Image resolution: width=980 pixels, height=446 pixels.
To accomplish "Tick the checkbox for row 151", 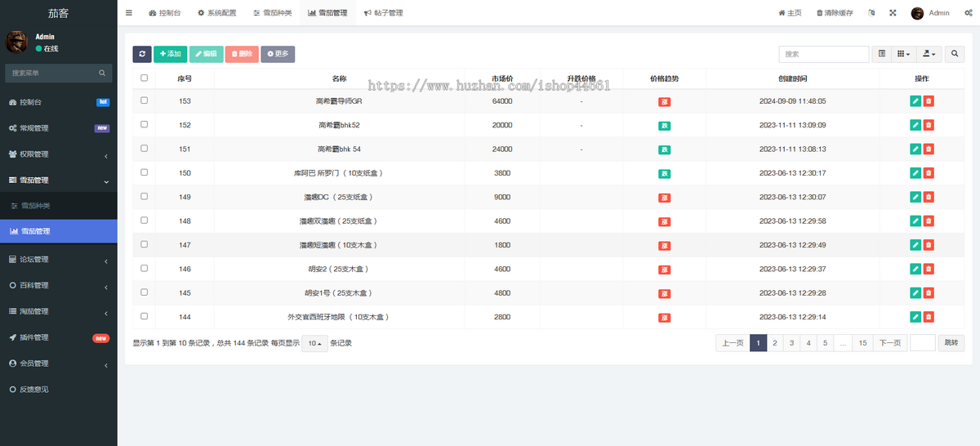I will coord(145,148).
